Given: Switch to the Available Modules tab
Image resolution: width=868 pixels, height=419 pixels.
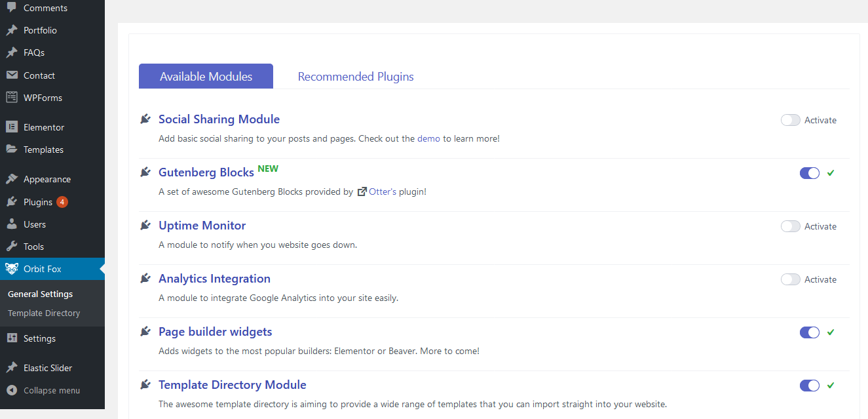Looking at the screenshot, I should coord(206,76).
